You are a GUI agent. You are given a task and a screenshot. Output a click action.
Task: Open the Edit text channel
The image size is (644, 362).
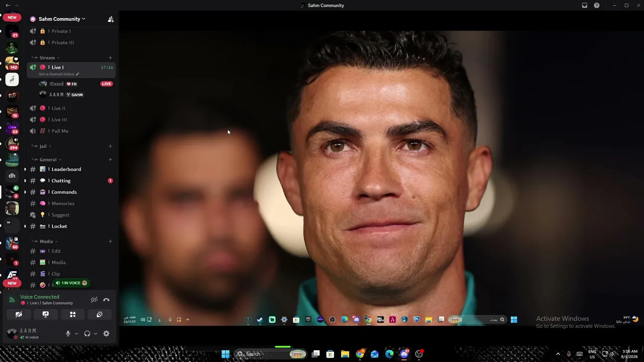[x=71, y=251]
